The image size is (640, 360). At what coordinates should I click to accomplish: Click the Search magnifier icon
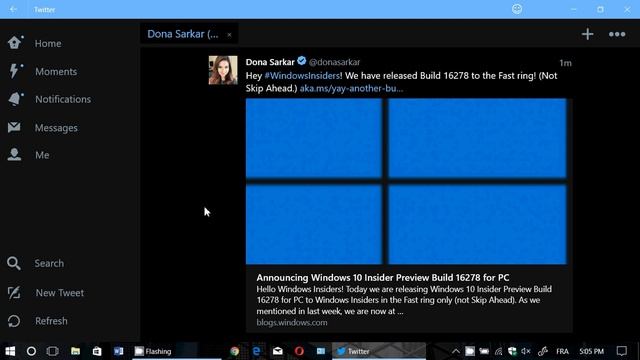(14, 263)
